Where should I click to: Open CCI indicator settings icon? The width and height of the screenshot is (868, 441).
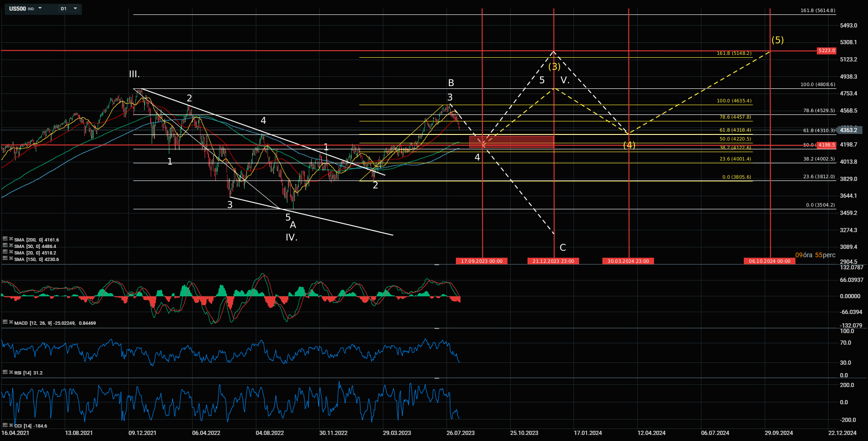[5, 425]
